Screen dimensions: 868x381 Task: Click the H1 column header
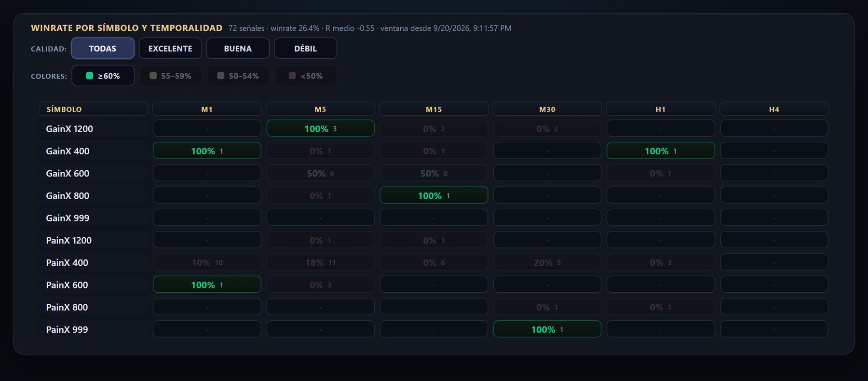(661, 109)
